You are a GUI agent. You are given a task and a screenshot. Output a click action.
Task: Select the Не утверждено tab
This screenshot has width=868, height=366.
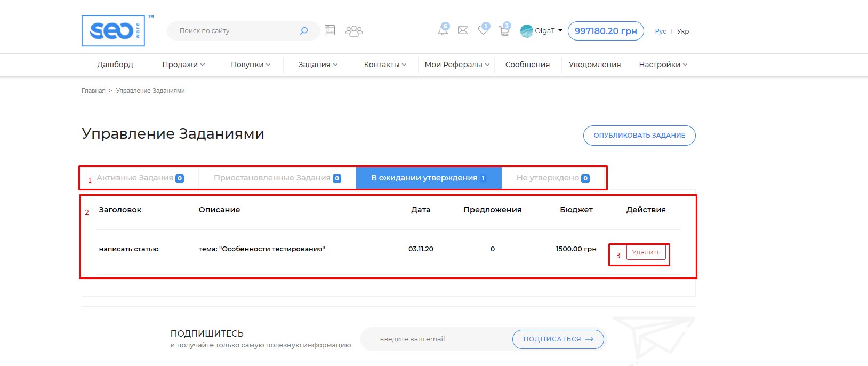click(x=552, y=178)
